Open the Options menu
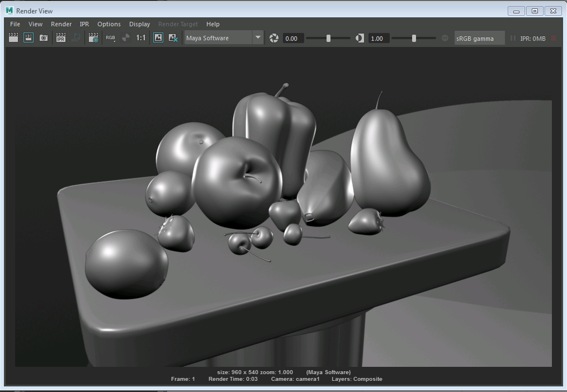The height and width of the screenshot is (392, 567). 108,24
